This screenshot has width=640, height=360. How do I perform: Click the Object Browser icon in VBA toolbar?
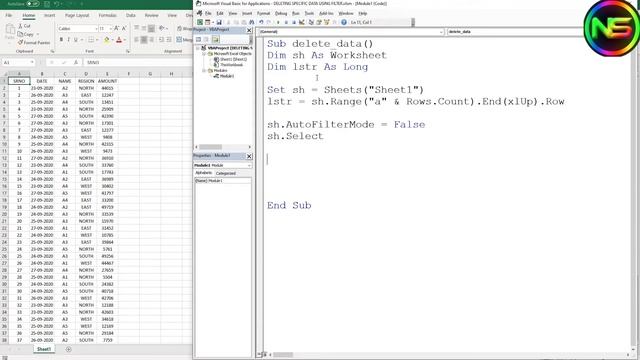click(x=327, y=22)
